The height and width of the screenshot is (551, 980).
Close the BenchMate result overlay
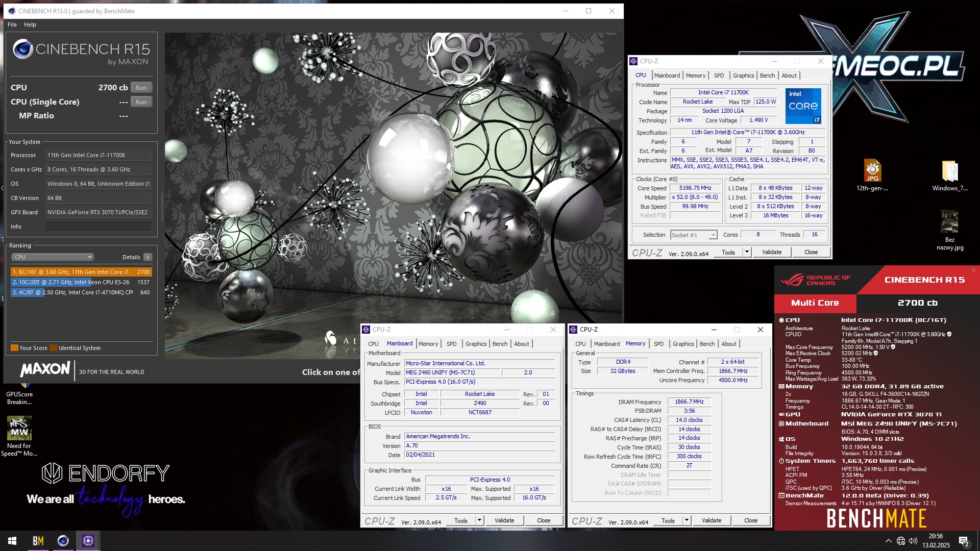973,270
